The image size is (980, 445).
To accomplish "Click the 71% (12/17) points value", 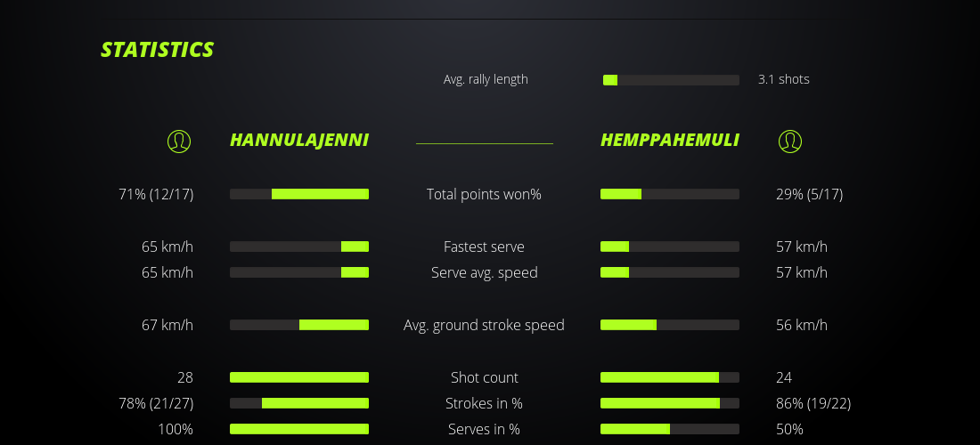I will [x=156, y=194].
